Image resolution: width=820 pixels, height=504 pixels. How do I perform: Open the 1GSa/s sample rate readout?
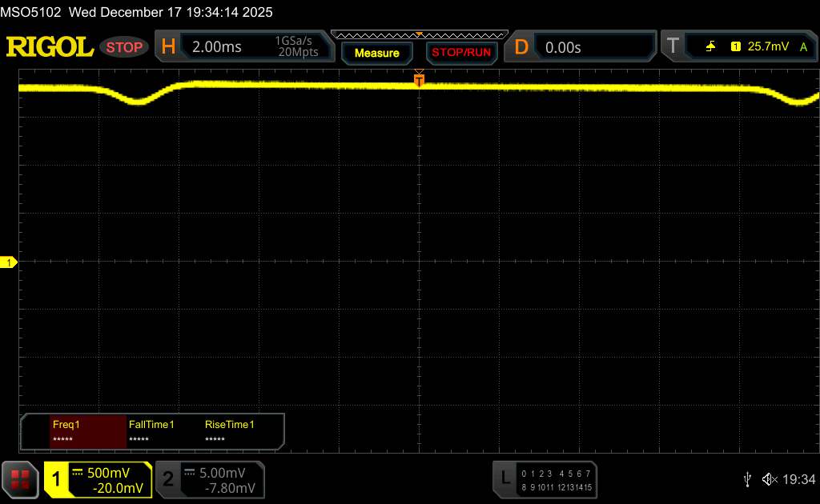[293, 41]
